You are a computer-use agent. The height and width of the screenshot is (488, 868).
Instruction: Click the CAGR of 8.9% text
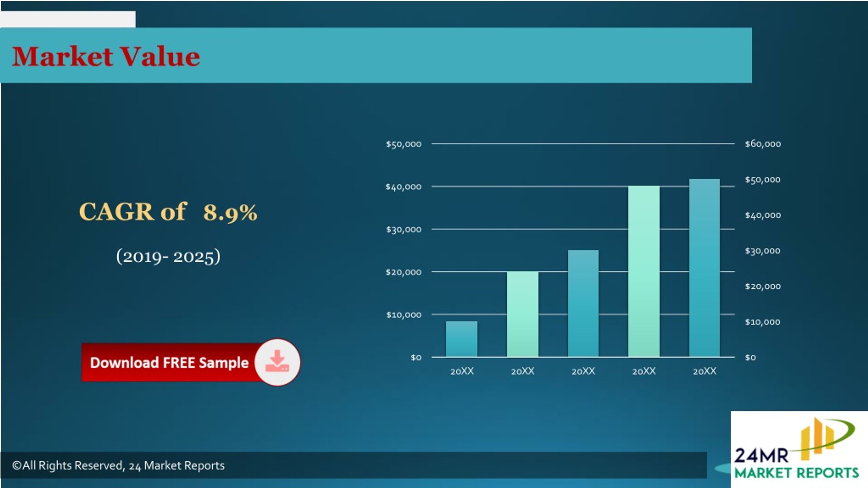(x=168, y=212)
